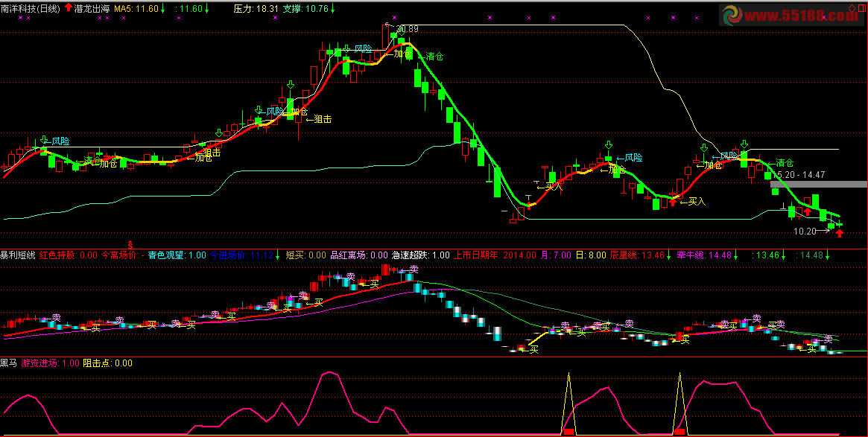Click the 展星线: 13.46 readout

639,255
